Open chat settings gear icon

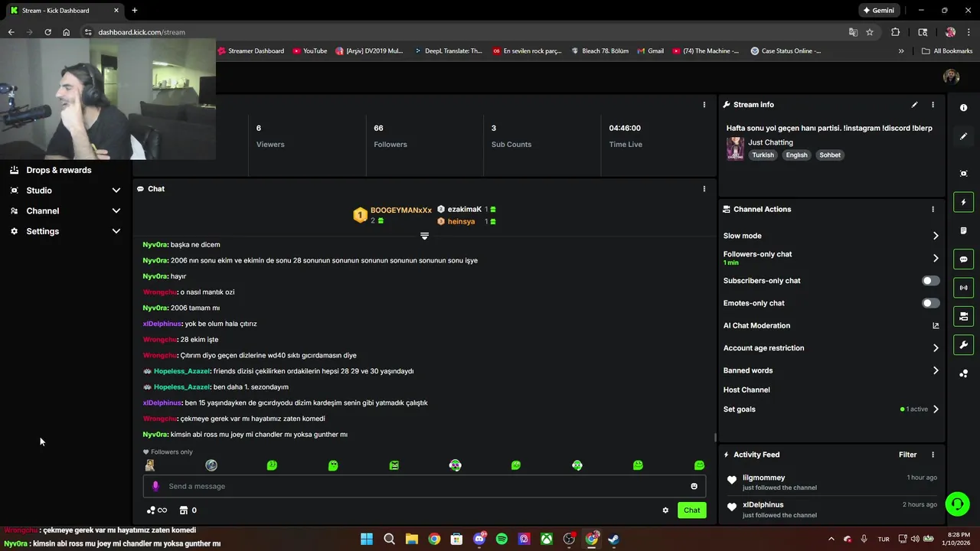665,510
